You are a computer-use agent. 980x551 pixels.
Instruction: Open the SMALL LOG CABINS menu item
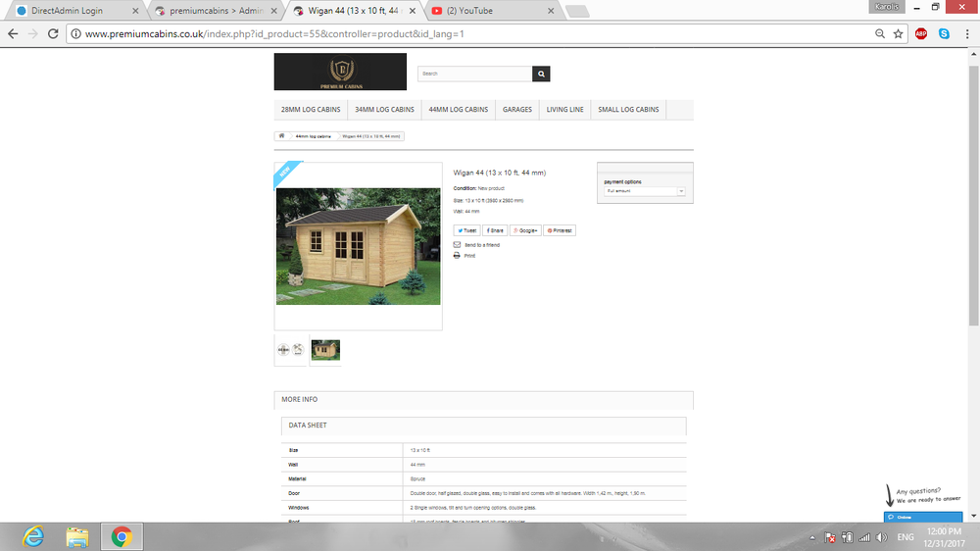(x=628, y=110)
